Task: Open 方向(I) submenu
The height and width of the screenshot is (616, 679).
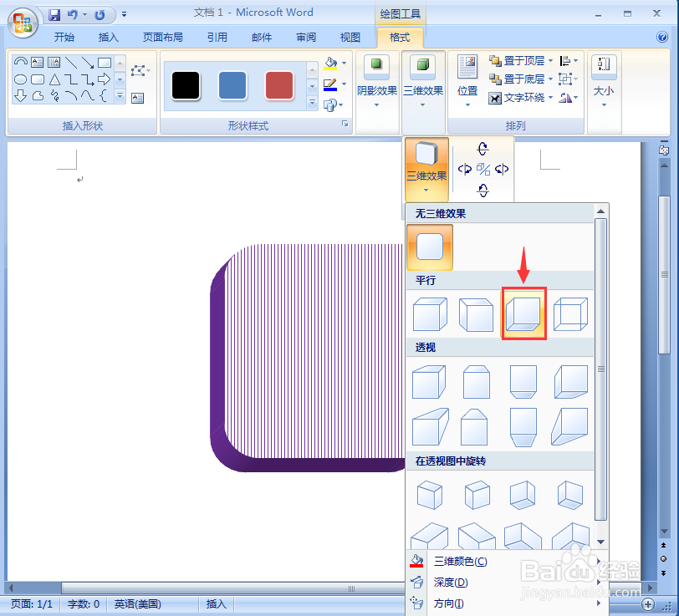Action: click(x=506, y=603)
